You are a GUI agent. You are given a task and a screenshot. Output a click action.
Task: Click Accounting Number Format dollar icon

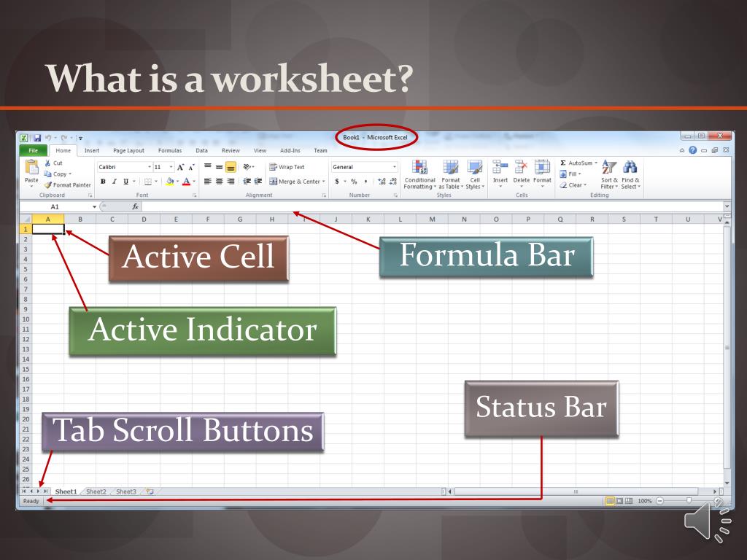pos(337,182)
